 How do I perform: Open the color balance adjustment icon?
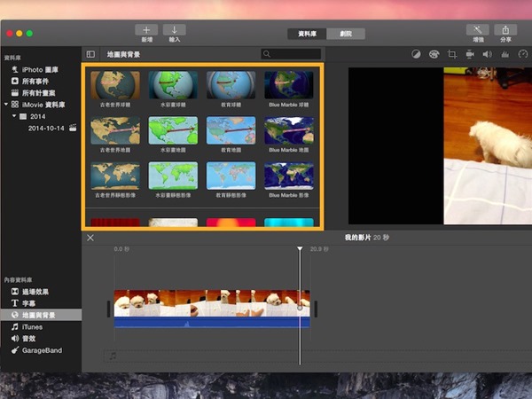pyautogui.click(x=416, y=54)
